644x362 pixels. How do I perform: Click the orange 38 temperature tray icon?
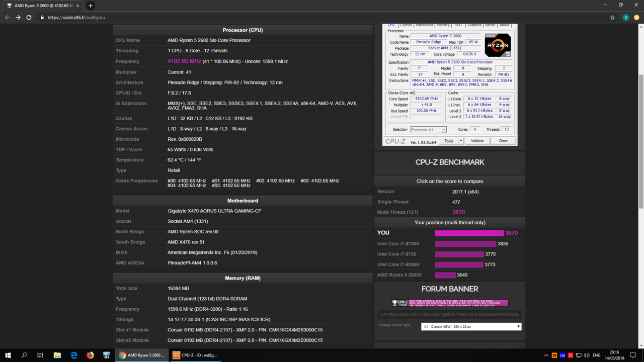point(554,355)
